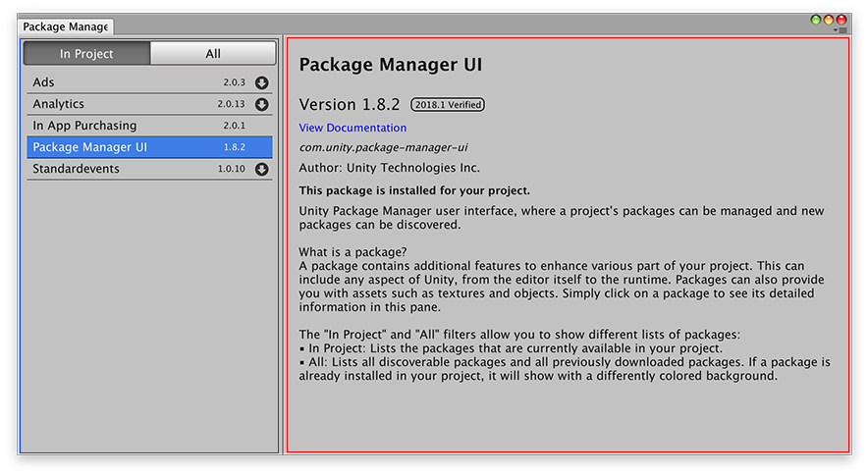Select the Standardevents package row
The height and width of the screenshot is (475, 868).
coord(149,169)
